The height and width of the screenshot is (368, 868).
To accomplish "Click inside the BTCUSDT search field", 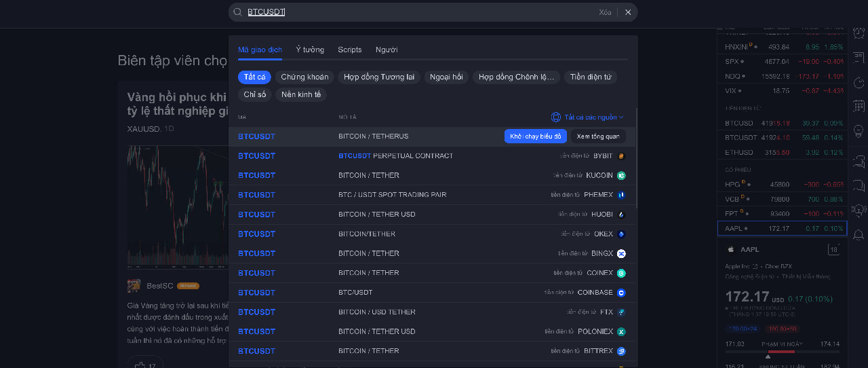I will coord(420,12).
